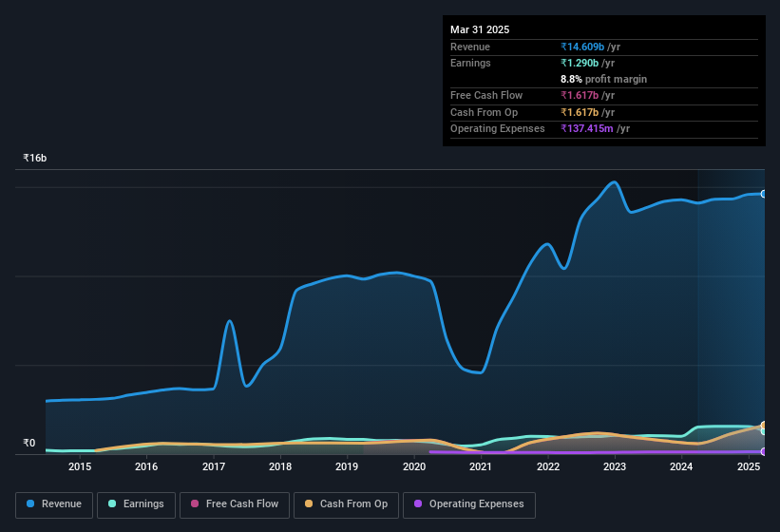Viewport: 780px width, 532px height.
Task: Click the 2023 x-axis label
Action: coord(615,466)
